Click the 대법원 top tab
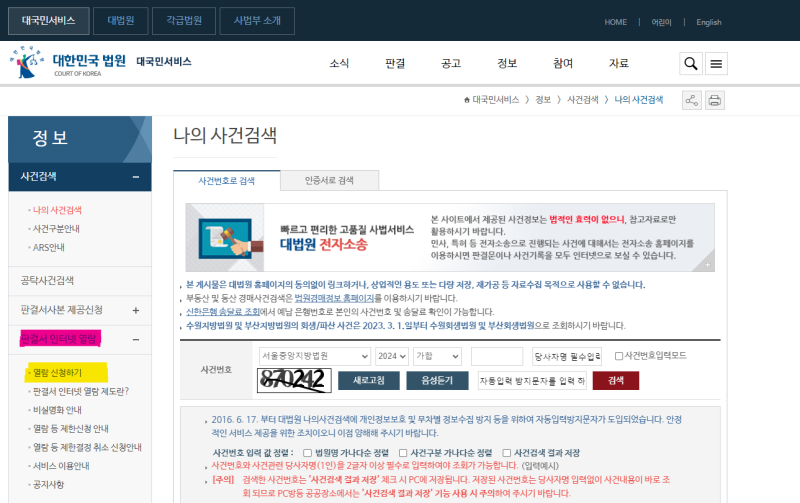This screenshot has width=800, height=503. (121, 21)
